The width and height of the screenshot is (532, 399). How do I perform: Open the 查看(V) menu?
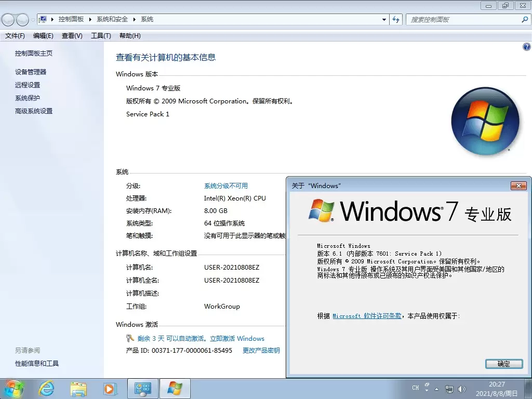(x=72, y=36)
